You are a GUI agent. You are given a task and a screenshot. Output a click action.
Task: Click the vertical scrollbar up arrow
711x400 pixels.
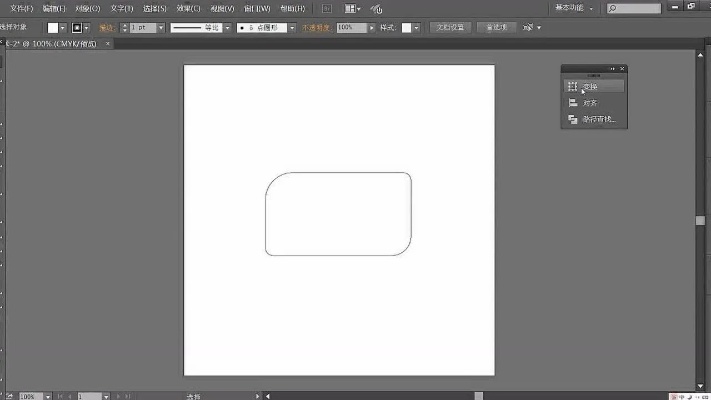(x=700, y=55)
